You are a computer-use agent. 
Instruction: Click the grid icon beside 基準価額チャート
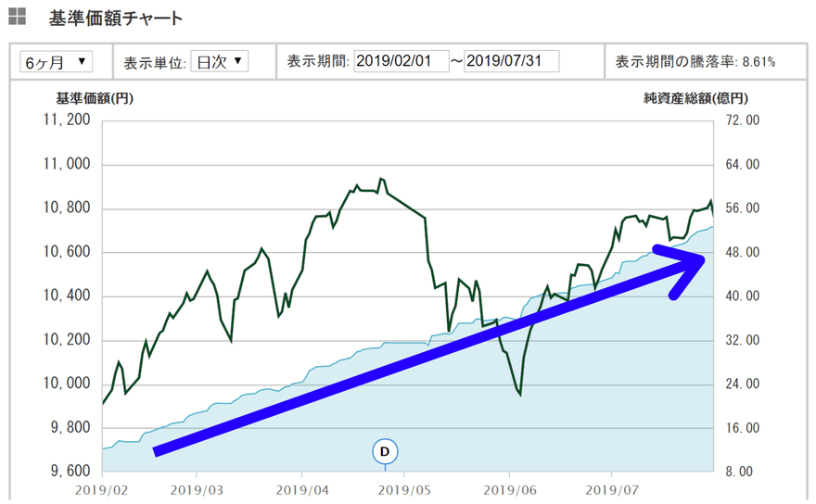18,17
